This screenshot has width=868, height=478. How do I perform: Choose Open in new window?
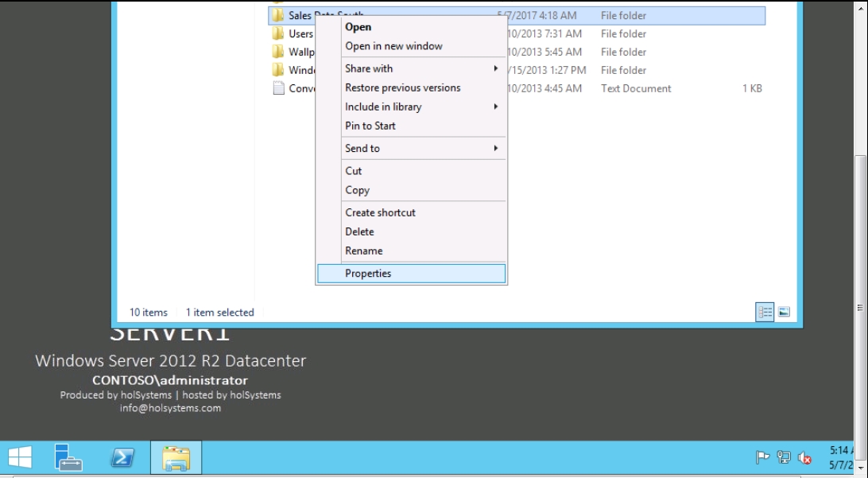pos(394,46)
